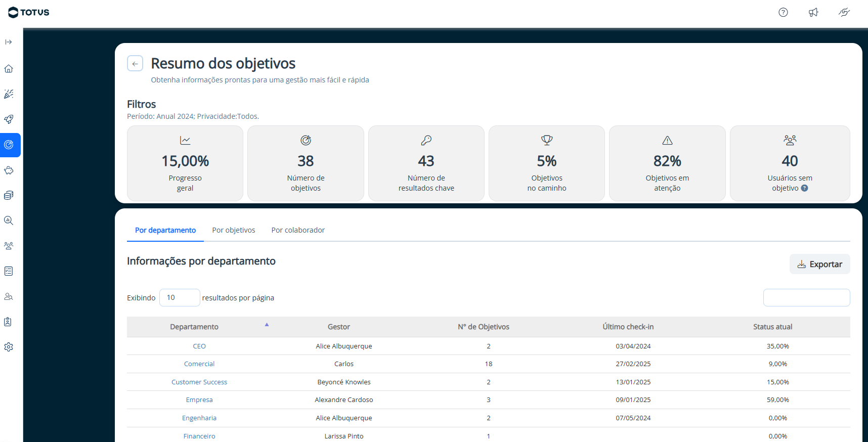Screen dimensions: 868x442
Task: Expand the sidebar with arrow icon
Action: 9,42
